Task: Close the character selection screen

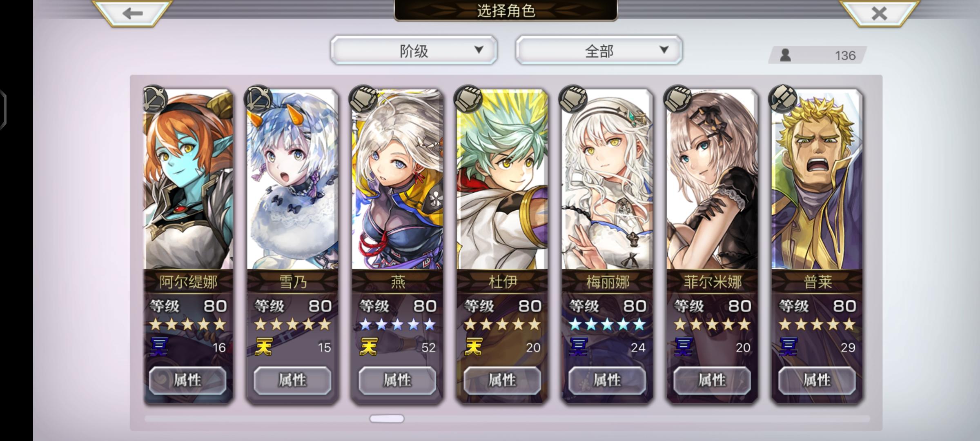Action: coord(879,13)
